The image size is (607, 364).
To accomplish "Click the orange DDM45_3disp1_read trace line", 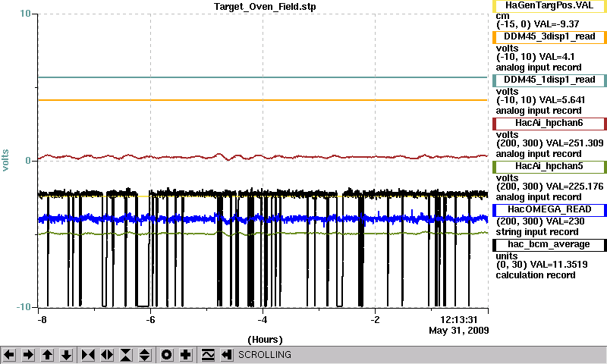I will pos(263,100).
